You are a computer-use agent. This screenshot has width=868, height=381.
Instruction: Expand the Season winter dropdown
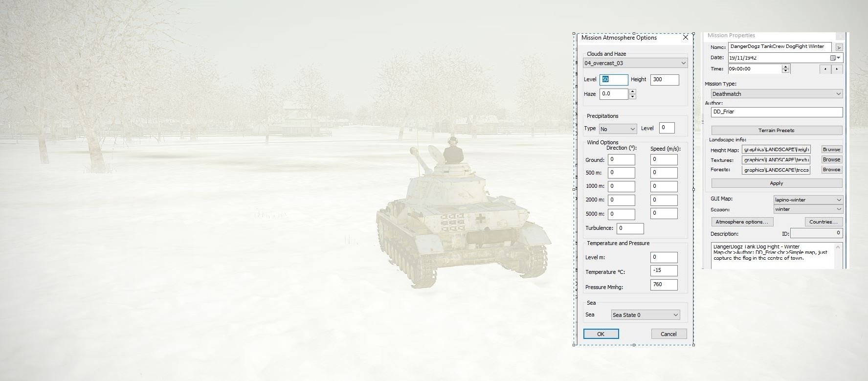838,209
